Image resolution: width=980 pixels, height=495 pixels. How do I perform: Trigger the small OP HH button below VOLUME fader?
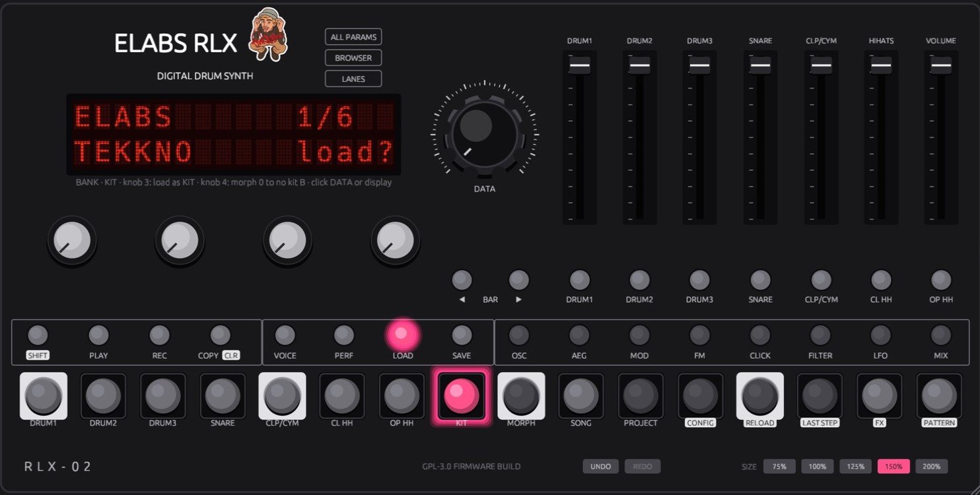(x=941, y=280)
